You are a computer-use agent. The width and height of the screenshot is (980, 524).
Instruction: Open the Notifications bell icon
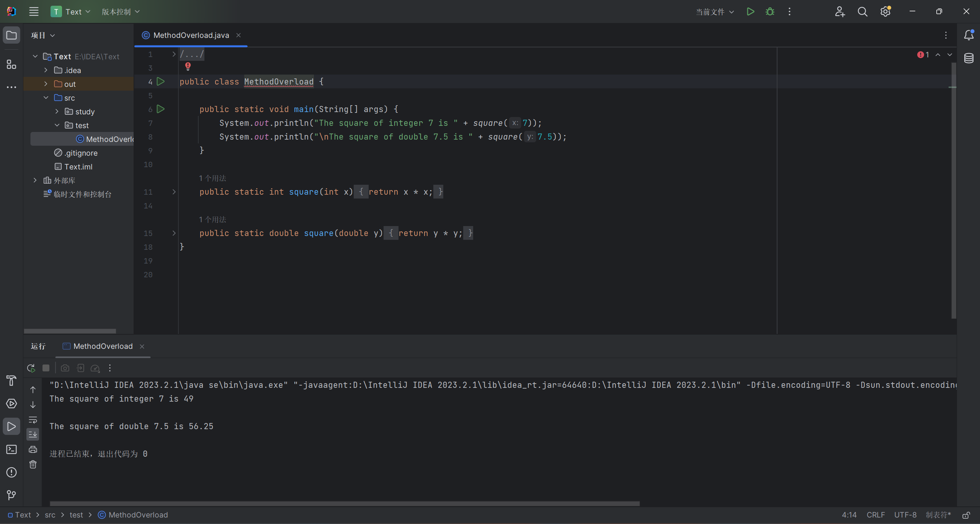(x=969, y=35)
